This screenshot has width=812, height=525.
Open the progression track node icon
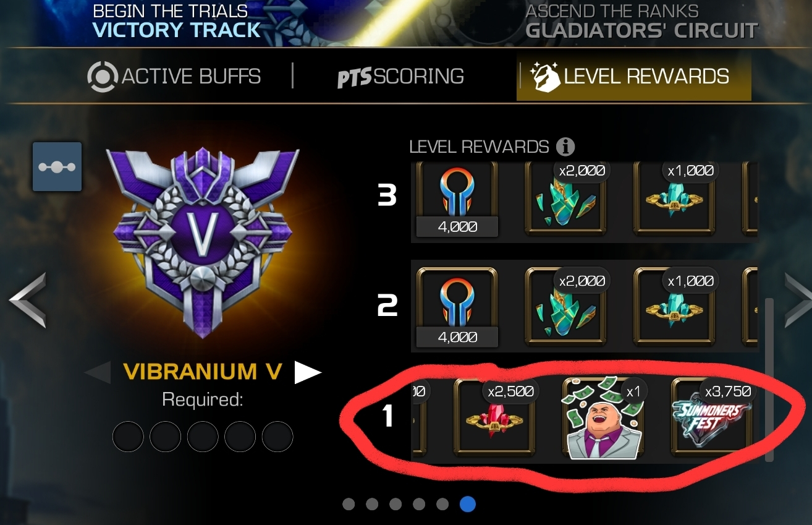coord(57,167)
